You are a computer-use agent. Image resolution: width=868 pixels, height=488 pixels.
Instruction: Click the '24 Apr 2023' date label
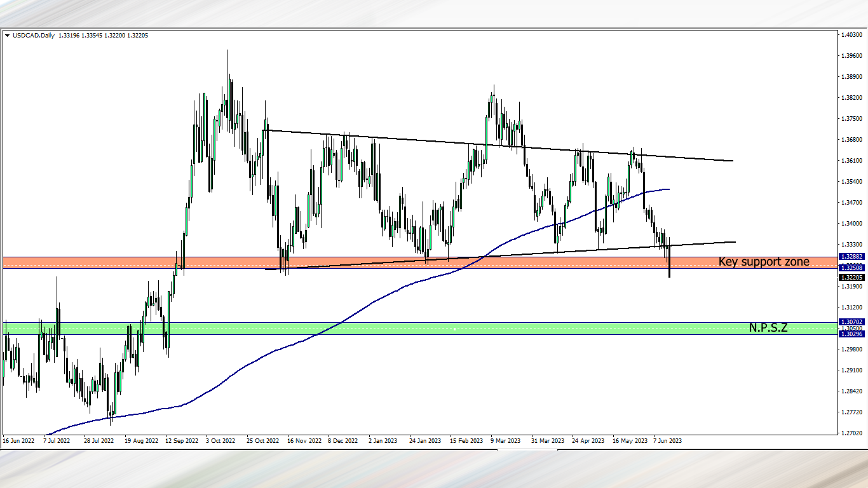[588, 440]
